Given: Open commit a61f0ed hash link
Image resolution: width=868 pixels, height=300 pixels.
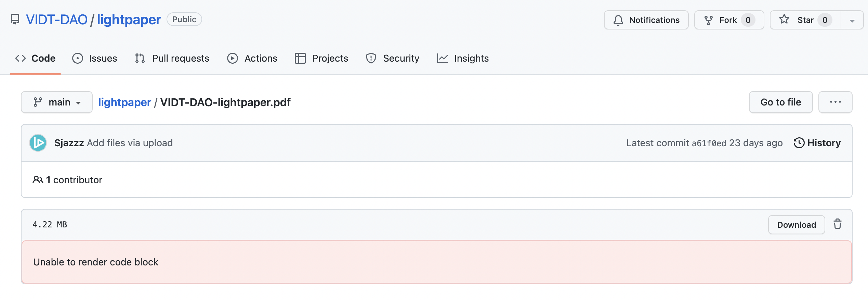Looking at the screenshot, I should coord(709,143).
